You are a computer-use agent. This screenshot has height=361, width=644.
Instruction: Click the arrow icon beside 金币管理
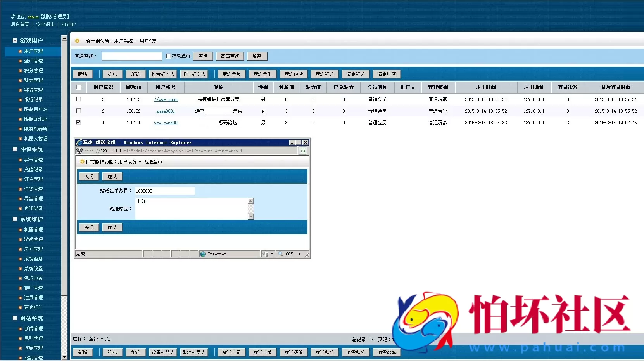[20, 61]
